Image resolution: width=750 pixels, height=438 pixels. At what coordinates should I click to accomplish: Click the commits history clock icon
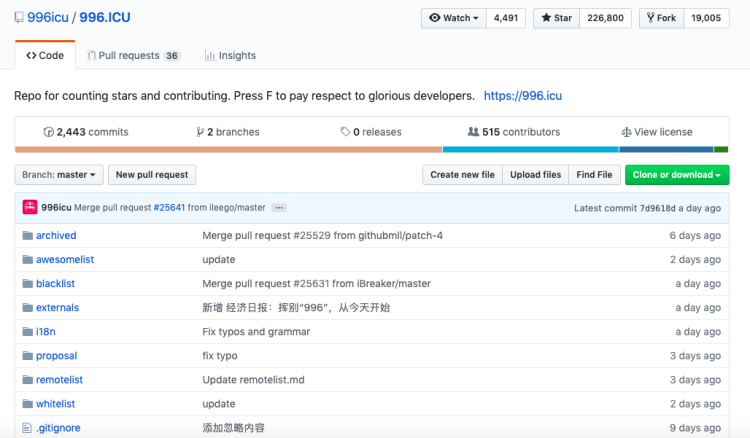click(x=48, y=132)
